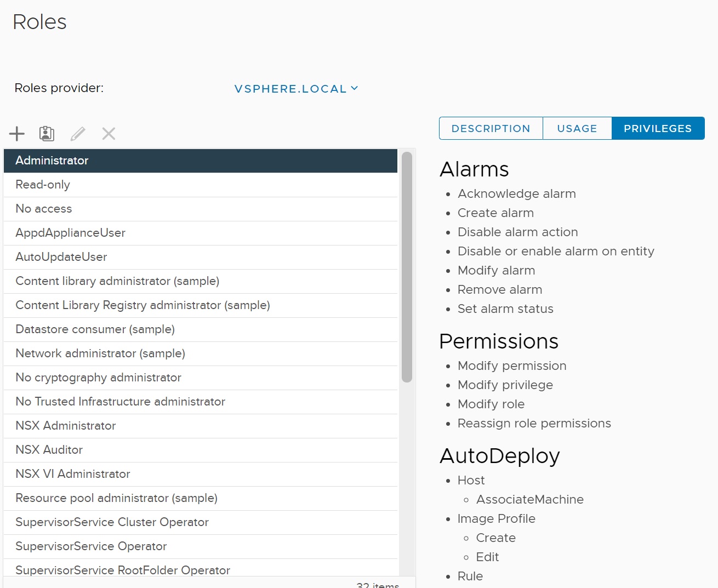Click Disable or enable alarm on entity
This screenshot has height=588, width=718.
[556, 252]
